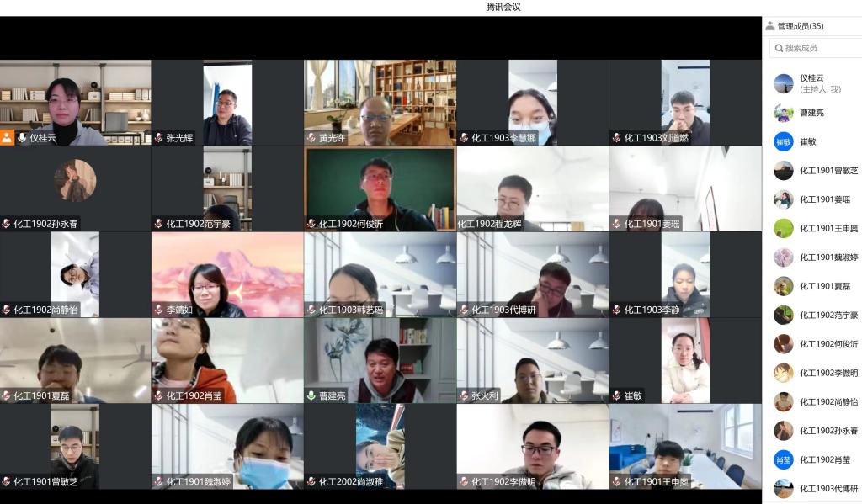Click the muted mic icon beside 李靖如
The image size is (862, 504).
click(158, 310)
